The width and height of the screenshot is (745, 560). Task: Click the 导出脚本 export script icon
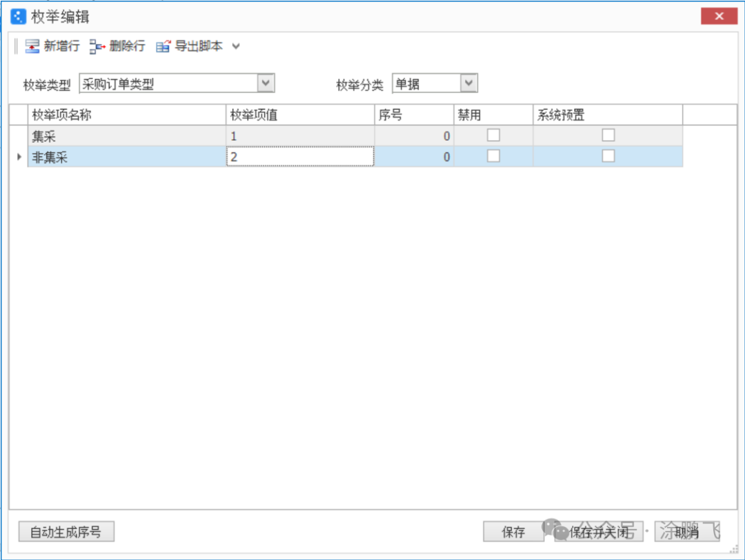tap(163, 47)
